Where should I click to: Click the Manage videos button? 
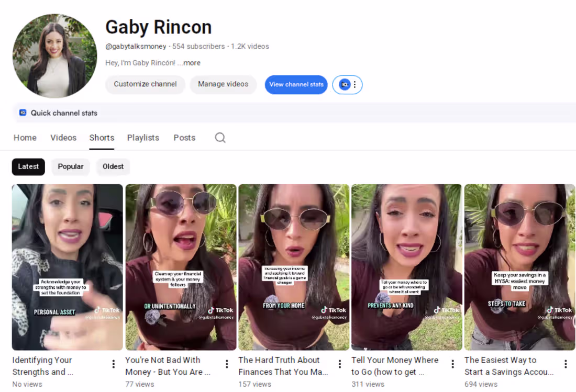click(x=223, y=84)
